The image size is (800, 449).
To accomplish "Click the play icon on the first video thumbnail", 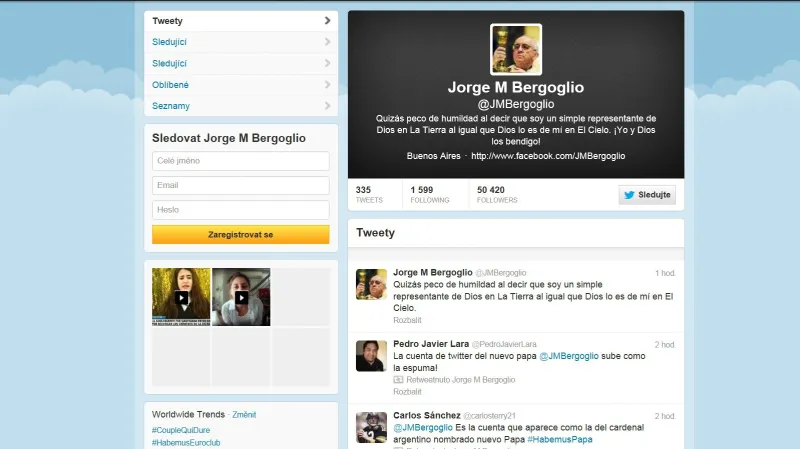I will [181, 297].
